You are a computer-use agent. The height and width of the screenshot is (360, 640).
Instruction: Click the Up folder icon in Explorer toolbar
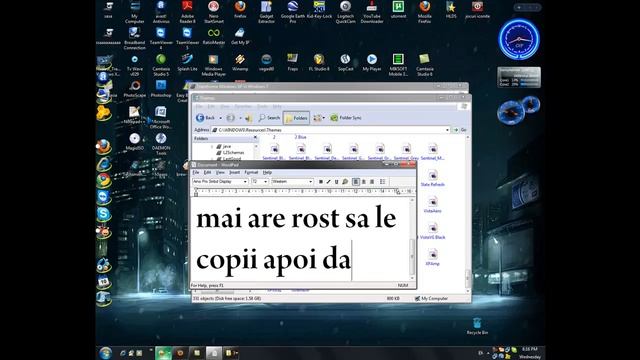tap(249, 118)
